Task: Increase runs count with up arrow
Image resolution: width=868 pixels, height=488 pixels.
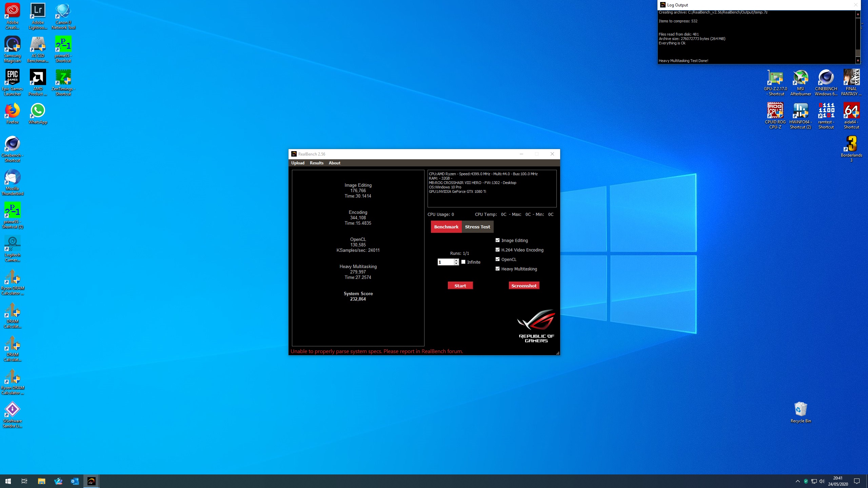Action: (456, 260)
